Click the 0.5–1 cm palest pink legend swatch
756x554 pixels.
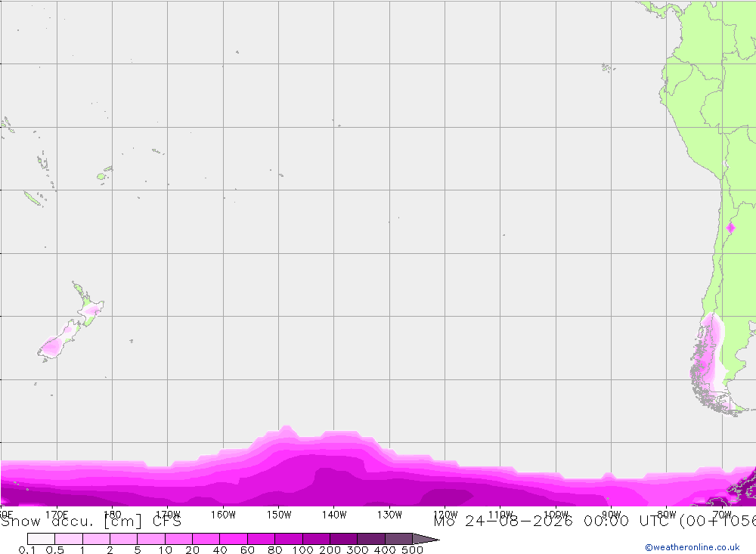coord(69,539)
